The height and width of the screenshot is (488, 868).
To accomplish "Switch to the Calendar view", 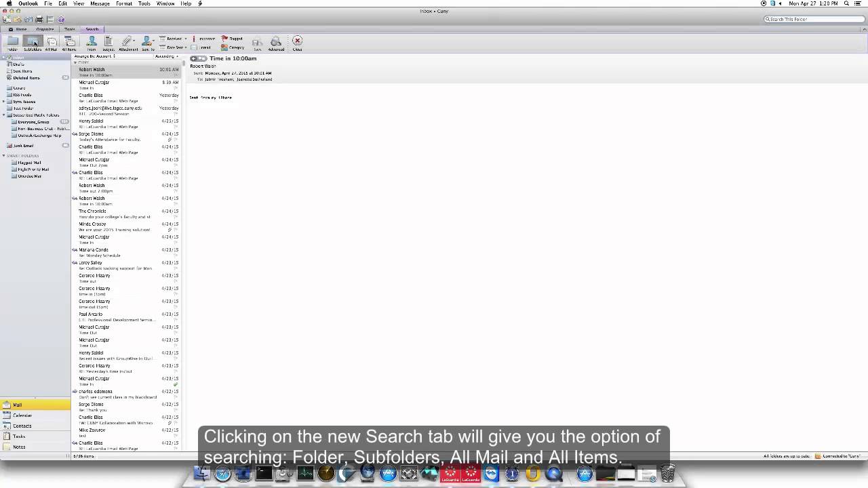I will (35, 415).
